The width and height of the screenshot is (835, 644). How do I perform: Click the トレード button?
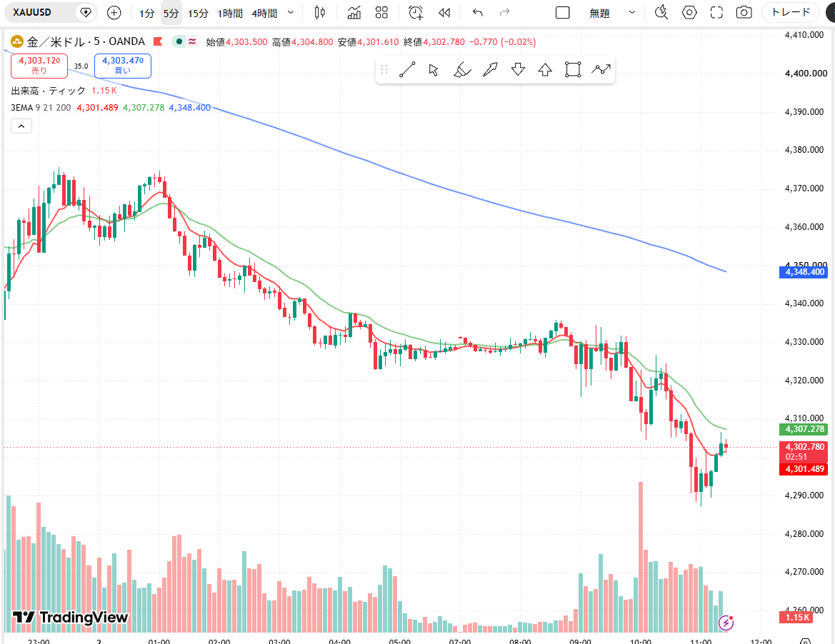click(x=791, y=12)
